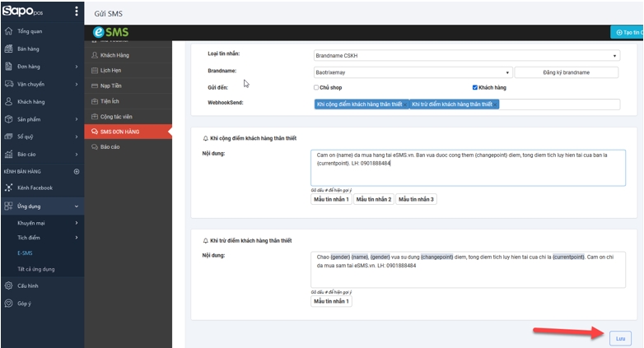Open the Brandname Baotrixemay dropdown
The width and height of the screenshot is (644, 348).
point(413,72)
